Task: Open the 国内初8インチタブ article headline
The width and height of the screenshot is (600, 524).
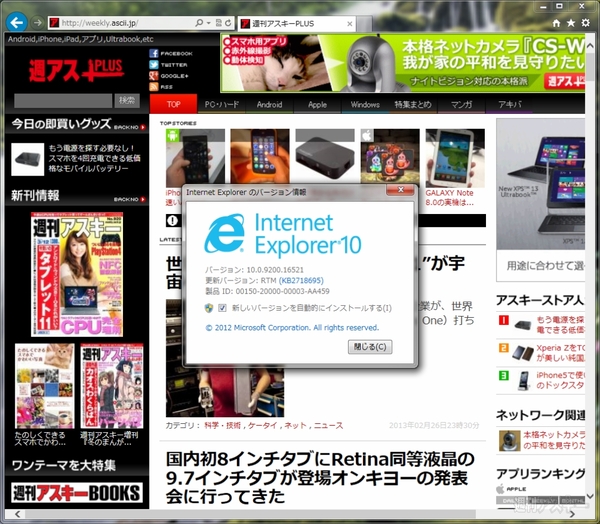Action: [320, 477]
